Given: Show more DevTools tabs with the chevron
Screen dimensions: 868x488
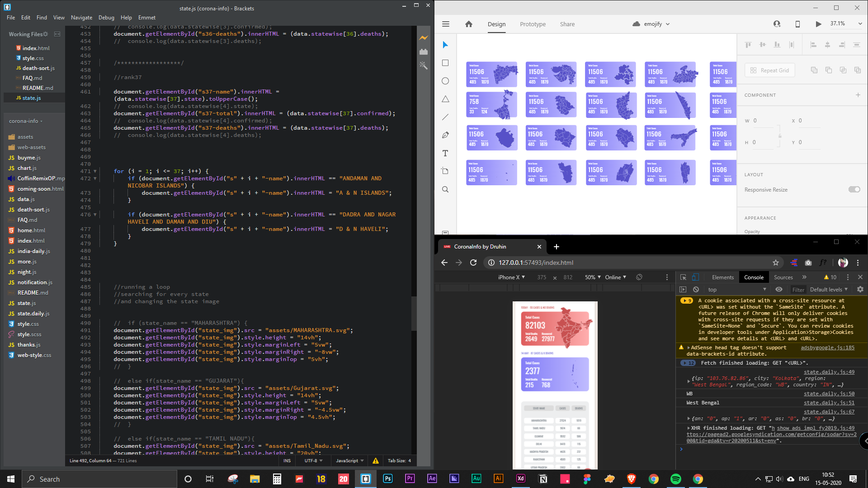Looking at the screenshot, I should point(804,277).
